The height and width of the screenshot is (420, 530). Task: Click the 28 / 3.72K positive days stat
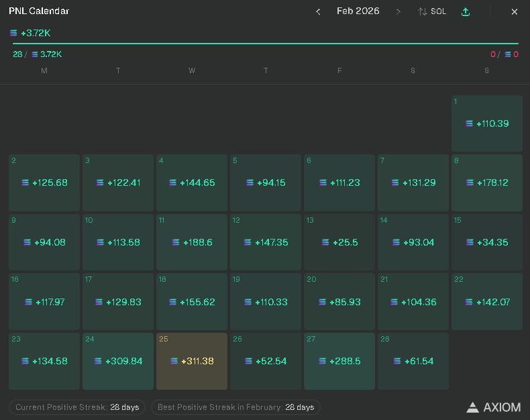coord(37,54)
